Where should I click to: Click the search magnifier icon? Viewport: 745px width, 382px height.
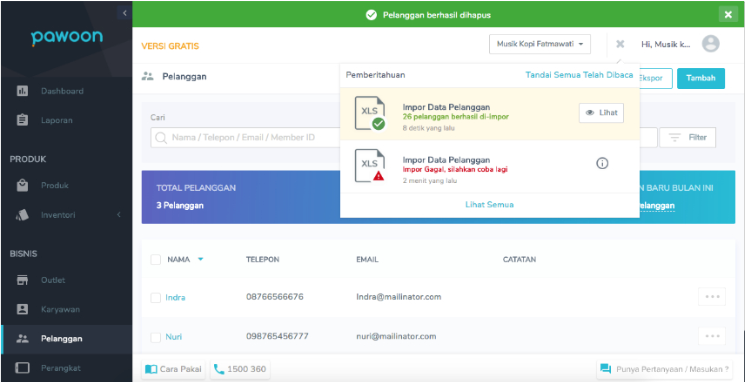pyautogui.click(x=161, y=137)
